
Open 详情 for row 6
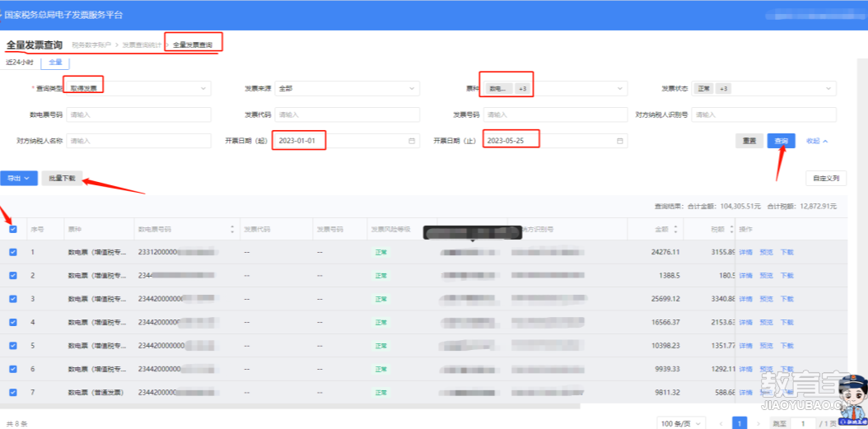click(x=745, y=369)
